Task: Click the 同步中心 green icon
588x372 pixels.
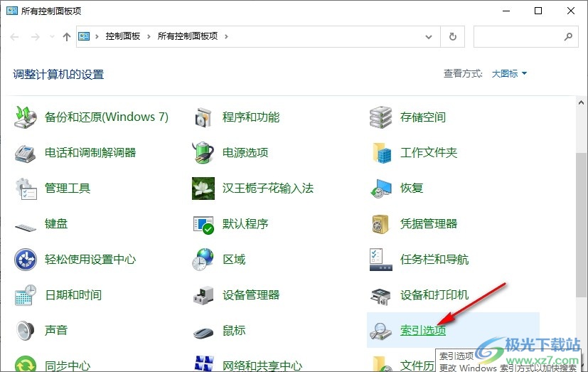Action: click(26, 363)
